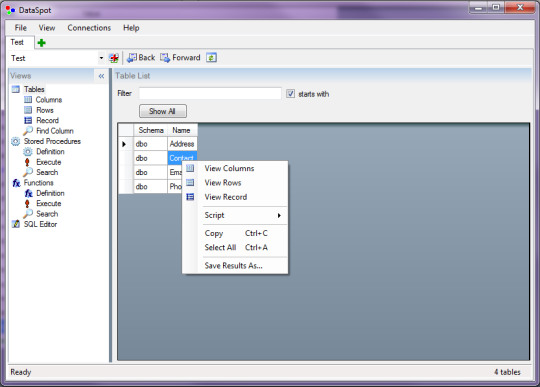The height and width of the screenshot is (387, 540).
Task: Click the Tables icon in the Views tree
Action: coord(15,89)
